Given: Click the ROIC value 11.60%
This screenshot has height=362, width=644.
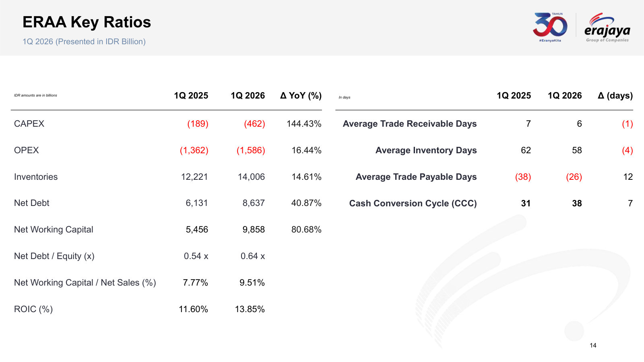Looking at the screenshot, I should pyautogui.click(x=193, y=309).
